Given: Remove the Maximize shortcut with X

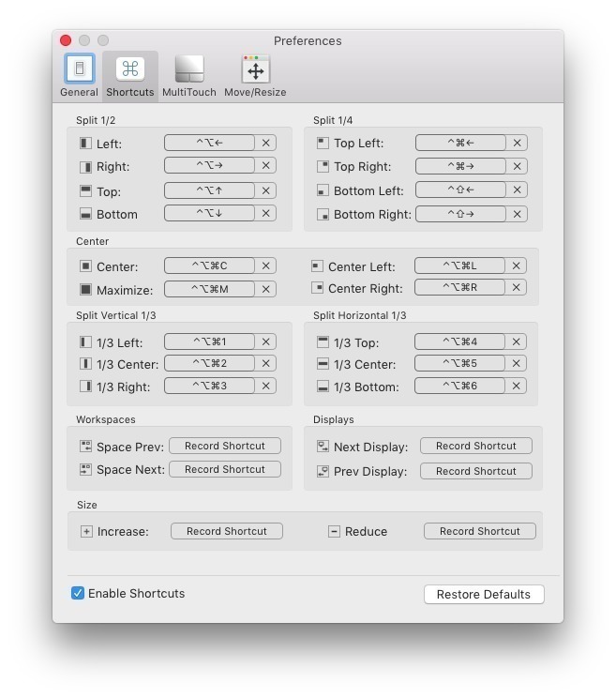Looking at the screenshot, I should [266, 289].
